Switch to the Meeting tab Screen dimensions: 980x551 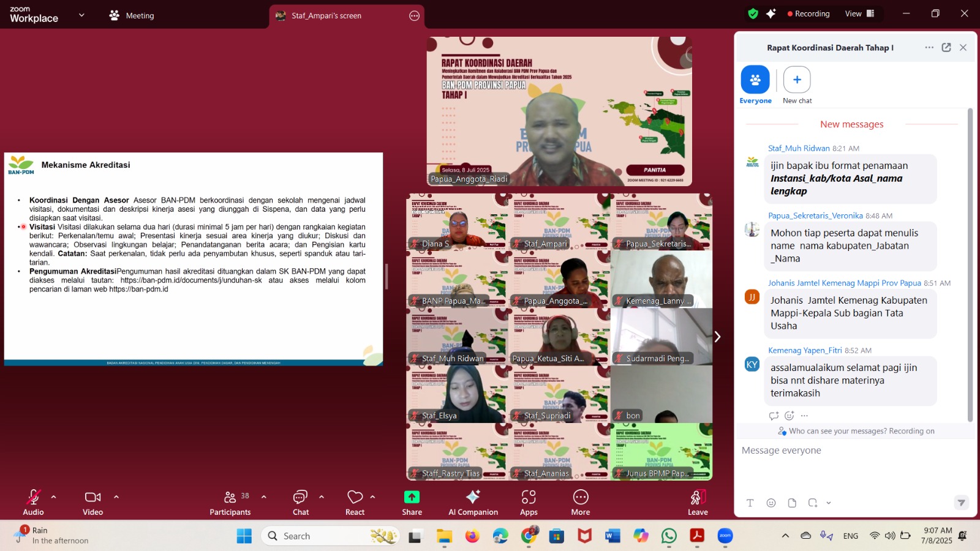click(x=132, y=15)
